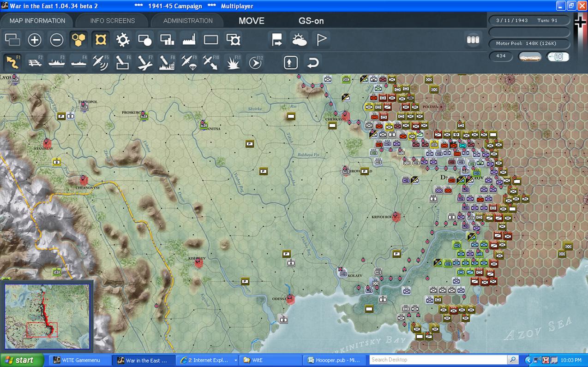Click the boxed up-arrow icon
Image resolution: width=588 pixels, height=367 pixels.
tap(290, 62)
